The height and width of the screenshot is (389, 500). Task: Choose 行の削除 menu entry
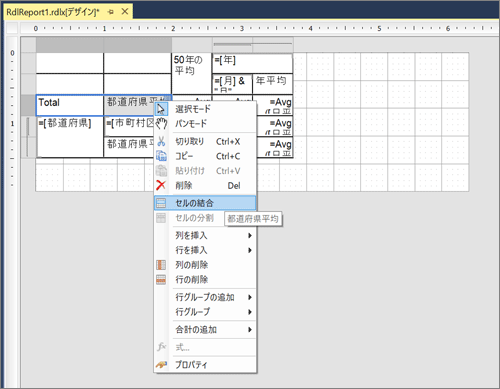(x=205, y=280)
